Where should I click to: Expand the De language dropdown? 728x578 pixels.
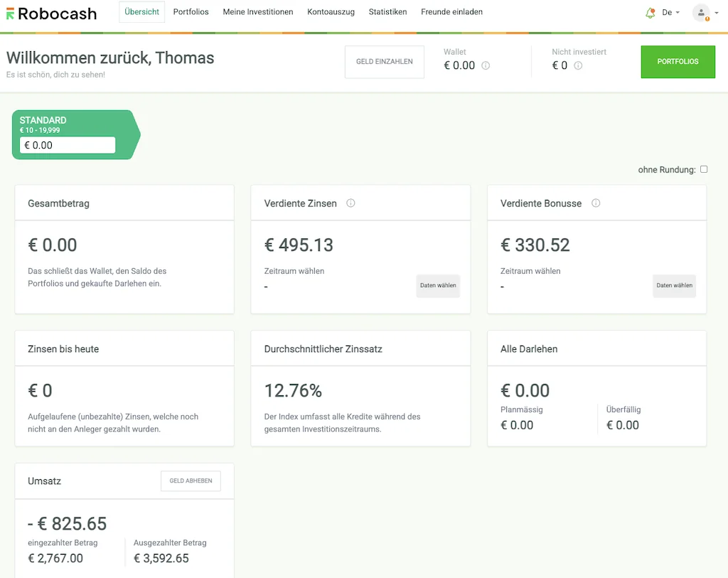[x=670, y=13]
